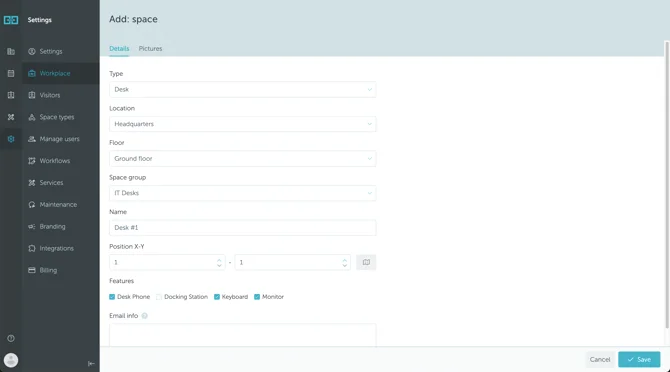
Task: Open the user avatar profile
Action: [x=11, y=360]
